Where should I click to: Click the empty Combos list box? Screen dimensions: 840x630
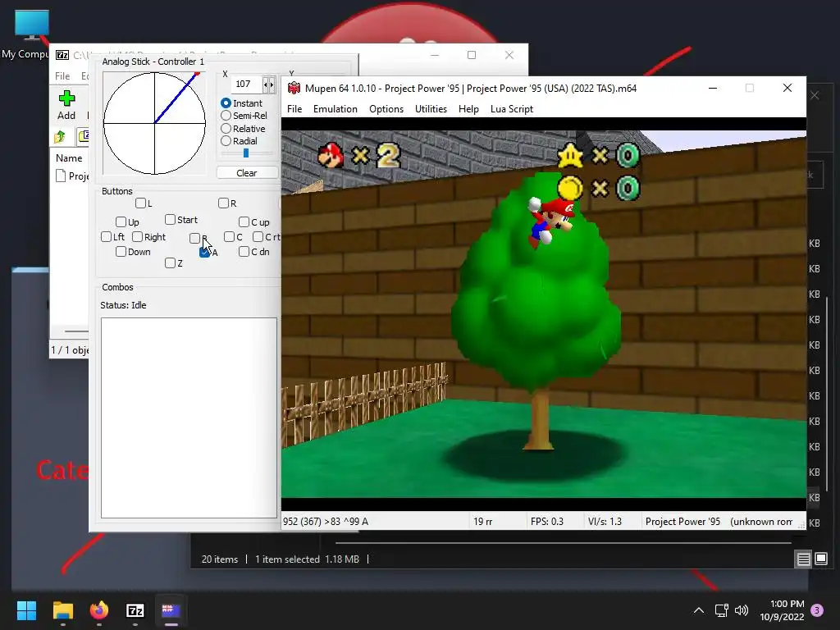click(x=189, y=418)
